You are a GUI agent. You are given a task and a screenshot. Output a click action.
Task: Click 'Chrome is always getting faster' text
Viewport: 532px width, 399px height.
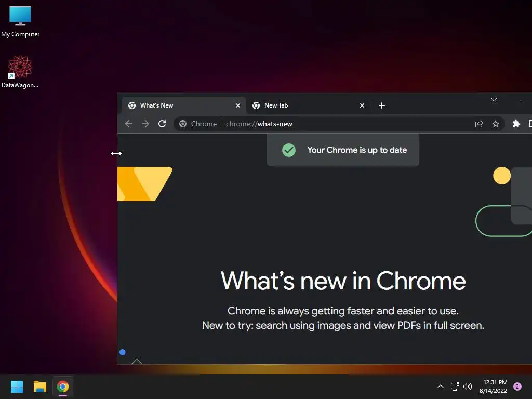click(343, 311)
